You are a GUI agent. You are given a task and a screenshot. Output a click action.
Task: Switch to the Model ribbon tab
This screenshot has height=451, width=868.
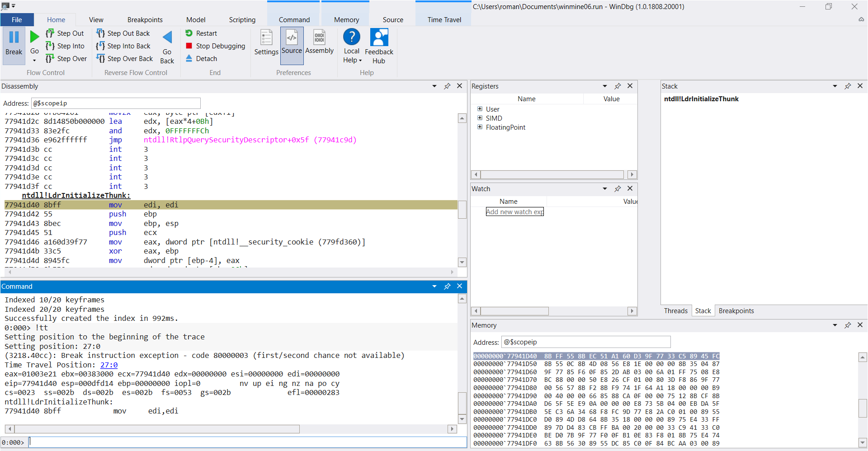coord(196,19)
